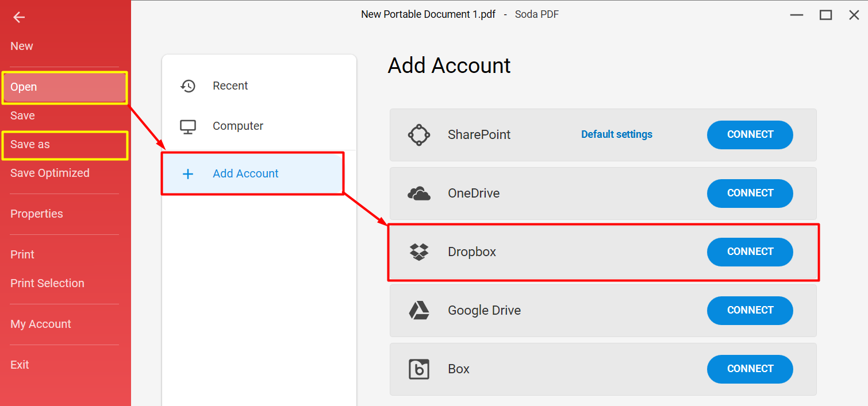
Task: Choose Exit in the file menu
Action: coord(20,365)
